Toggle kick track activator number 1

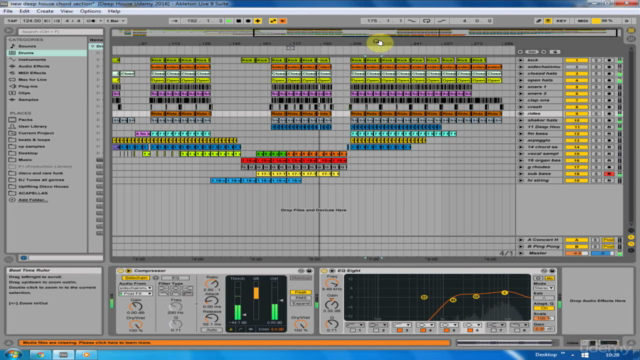tap(576, 60)
